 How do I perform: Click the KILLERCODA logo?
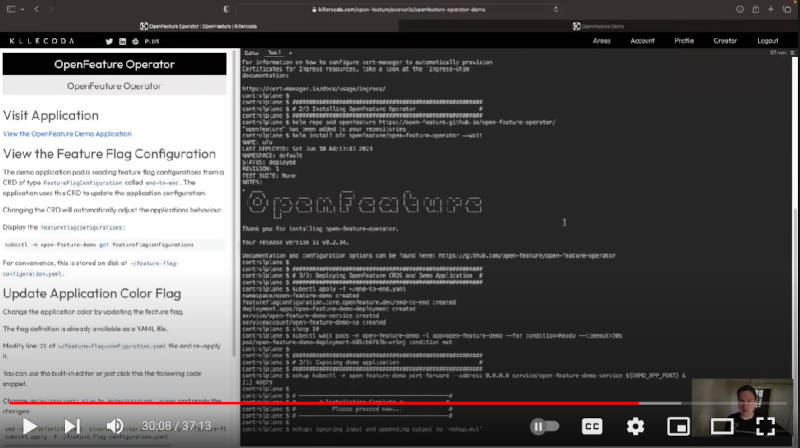tap(42, 41)
